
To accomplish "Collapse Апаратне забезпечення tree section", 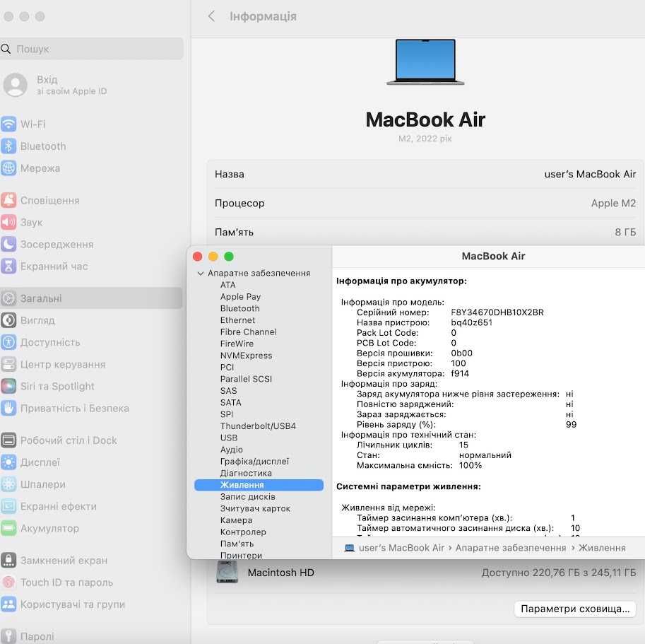I will tap(201, 274).
